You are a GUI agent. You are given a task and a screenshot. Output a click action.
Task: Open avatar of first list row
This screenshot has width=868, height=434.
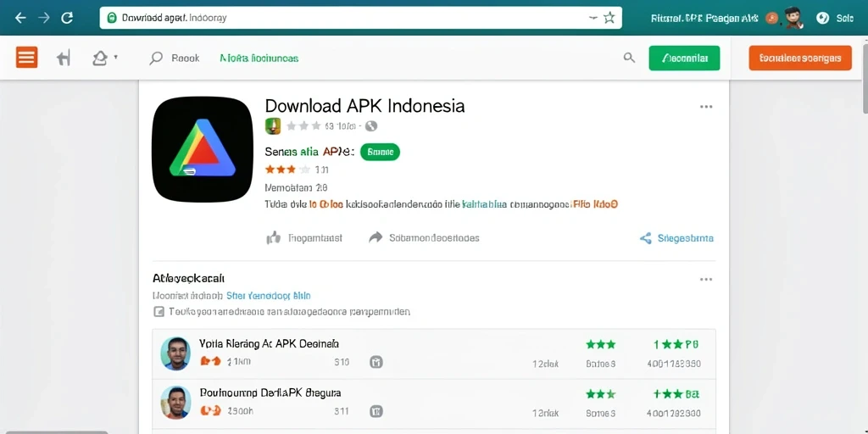tap(175, 353)
